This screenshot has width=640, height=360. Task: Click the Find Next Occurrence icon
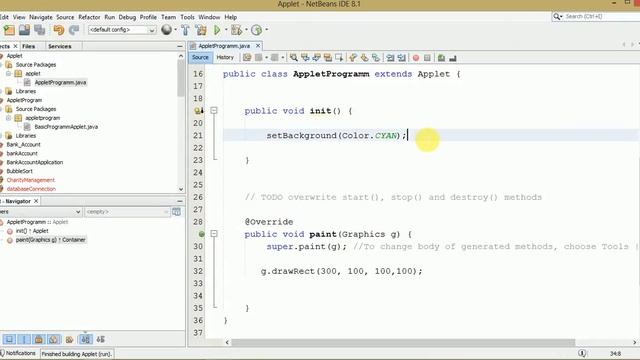pyautogui.click(x=316, y=58)
